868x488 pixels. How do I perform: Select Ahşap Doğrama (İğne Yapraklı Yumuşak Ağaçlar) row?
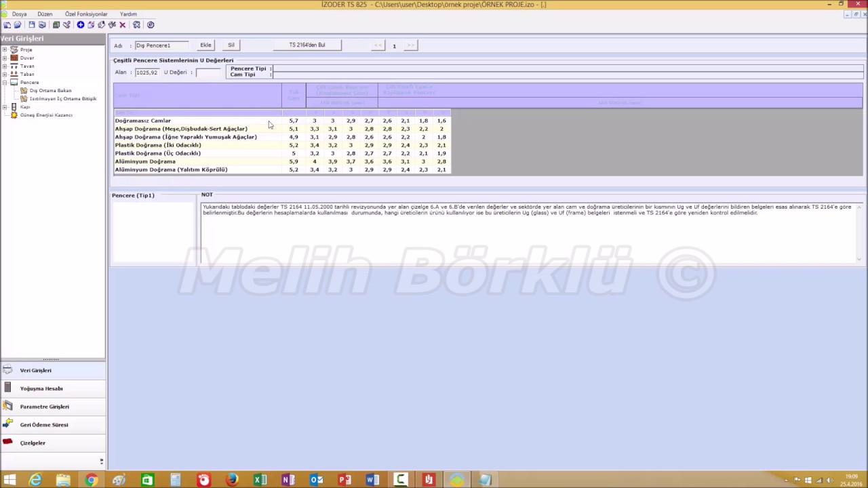coord(282,137)
